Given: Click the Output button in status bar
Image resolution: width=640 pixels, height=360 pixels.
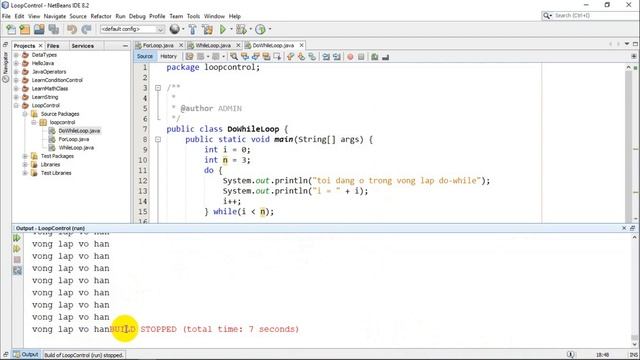Looking at the screenshot, I should 26,355.
